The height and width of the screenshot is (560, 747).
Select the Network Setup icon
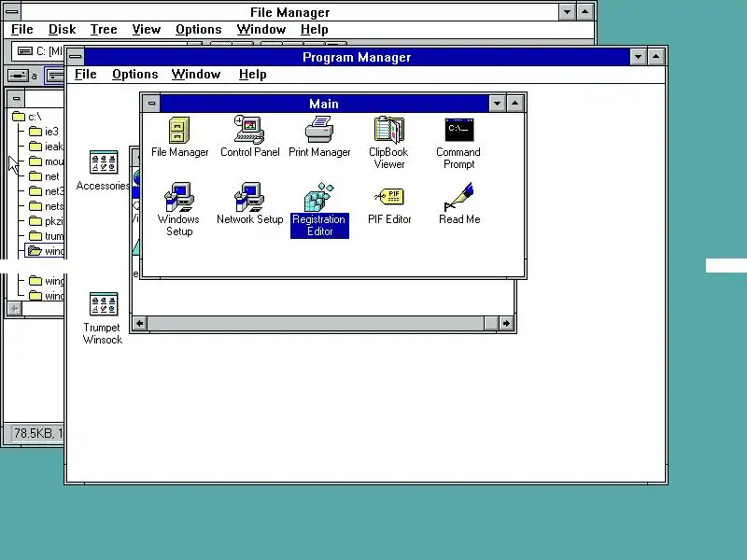(249, 203)
